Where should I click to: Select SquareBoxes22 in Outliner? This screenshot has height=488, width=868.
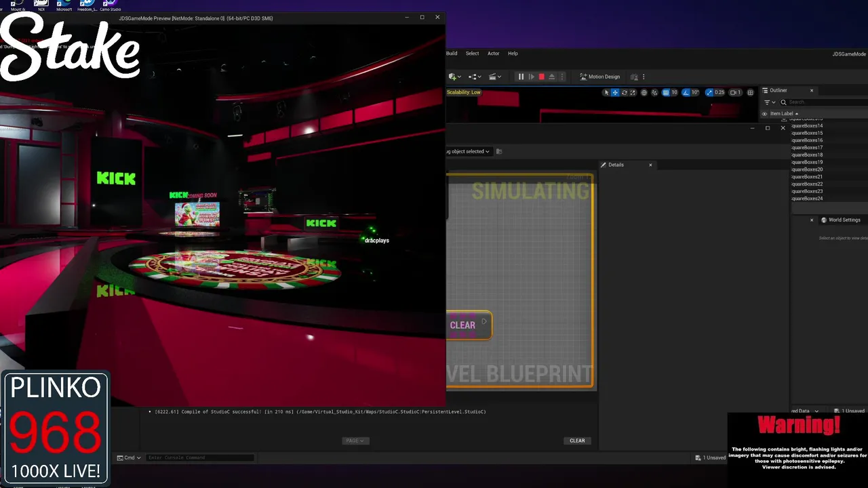point(807,184)
